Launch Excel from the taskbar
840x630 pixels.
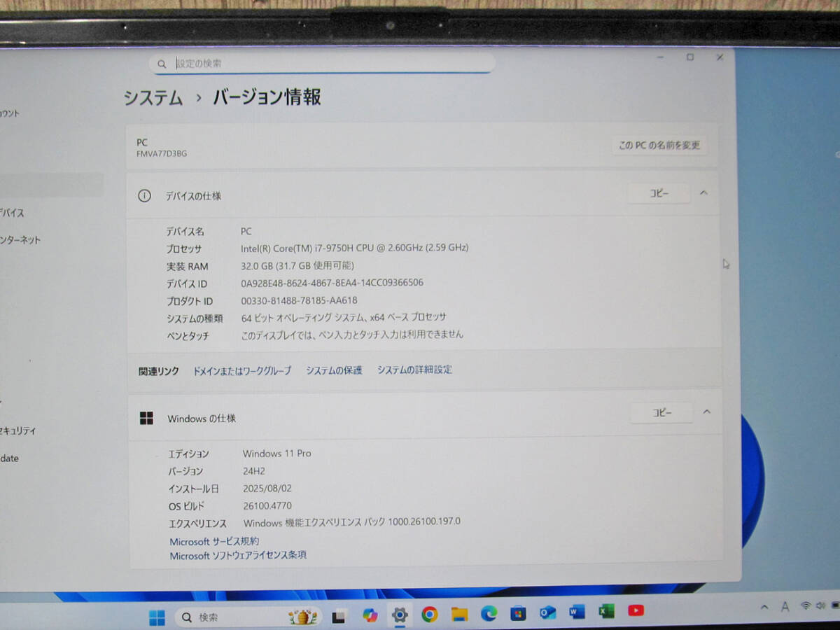click(606, 611)
